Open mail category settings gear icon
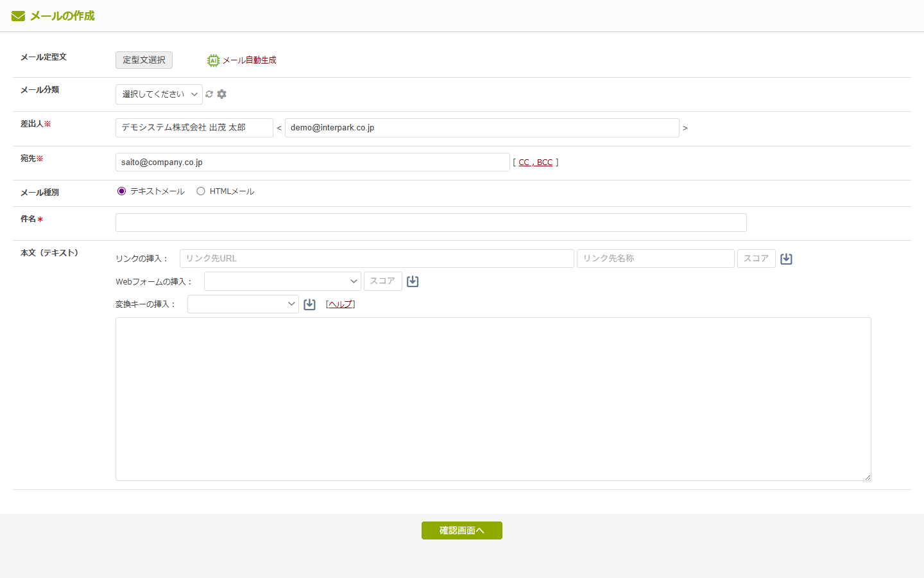924x578 pixels. tap(222, 94)
